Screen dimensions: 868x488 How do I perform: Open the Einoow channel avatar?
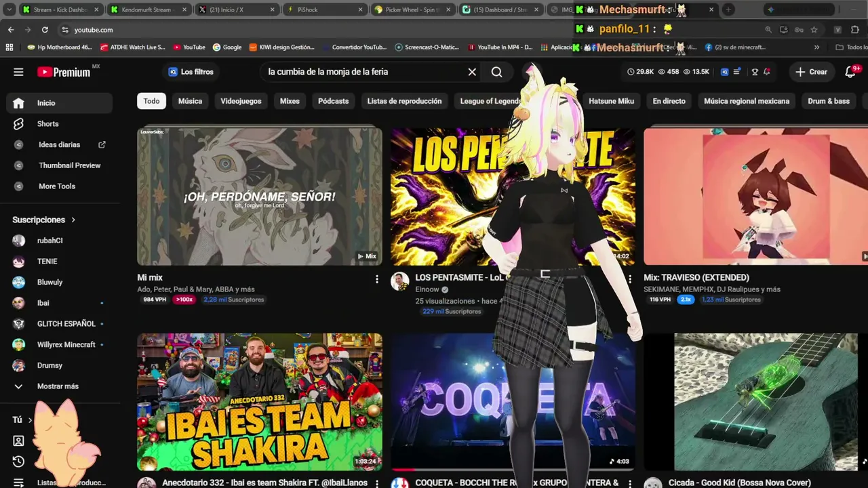click(x=399, y=281)
